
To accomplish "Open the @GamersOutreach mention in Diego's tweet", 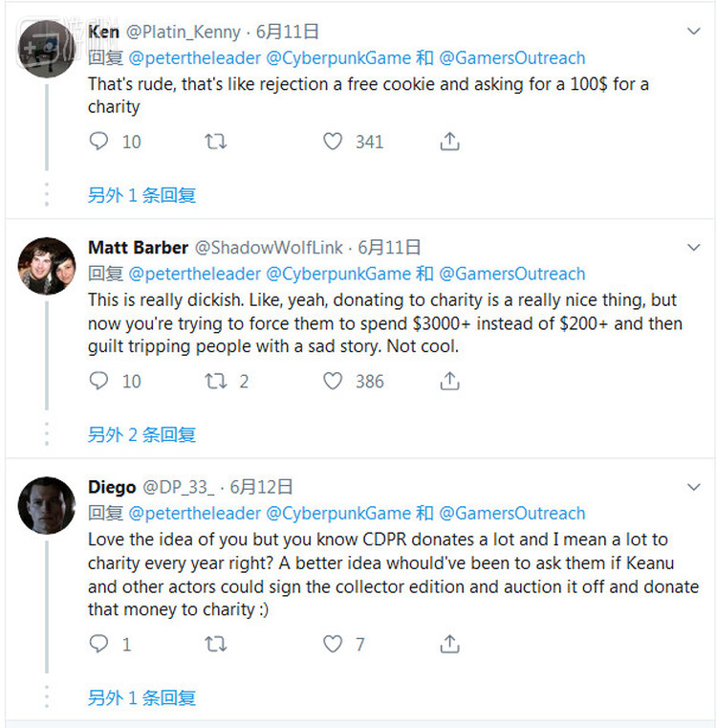I will [511, 513].
